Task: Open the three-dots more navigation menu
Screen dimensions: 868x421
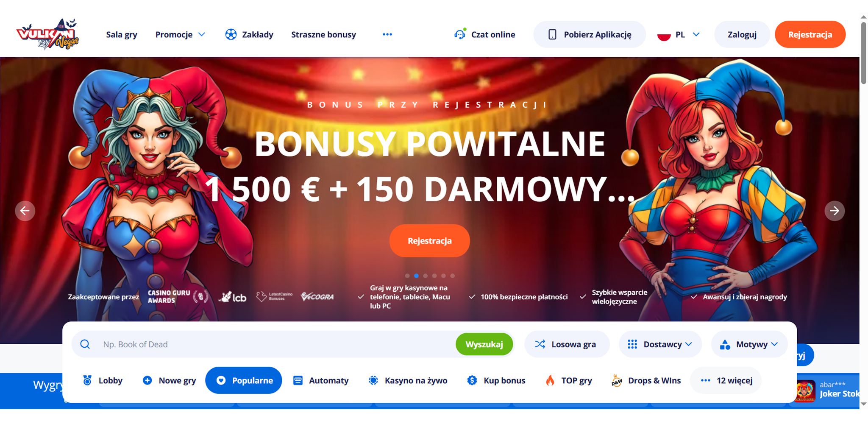Action: (x=387, y=34)
